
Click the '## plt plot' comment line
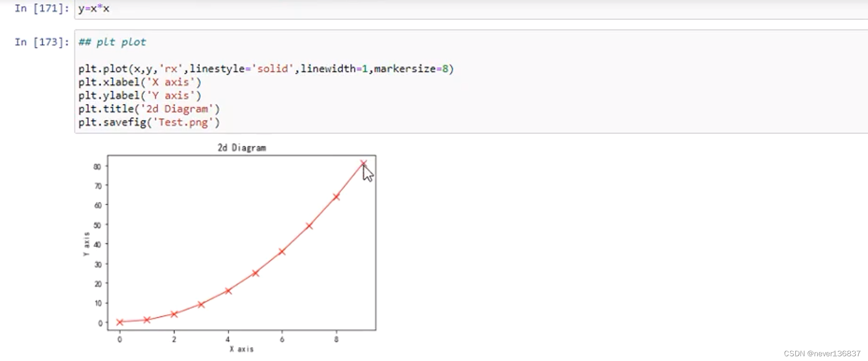[112, 42]
